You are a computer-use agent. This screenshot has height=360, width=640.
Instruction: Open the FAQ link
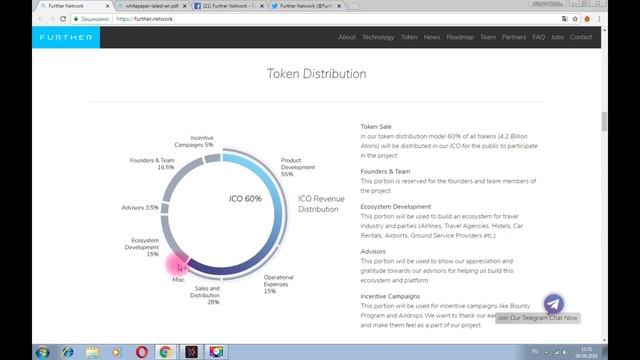[x=538, y=37]
